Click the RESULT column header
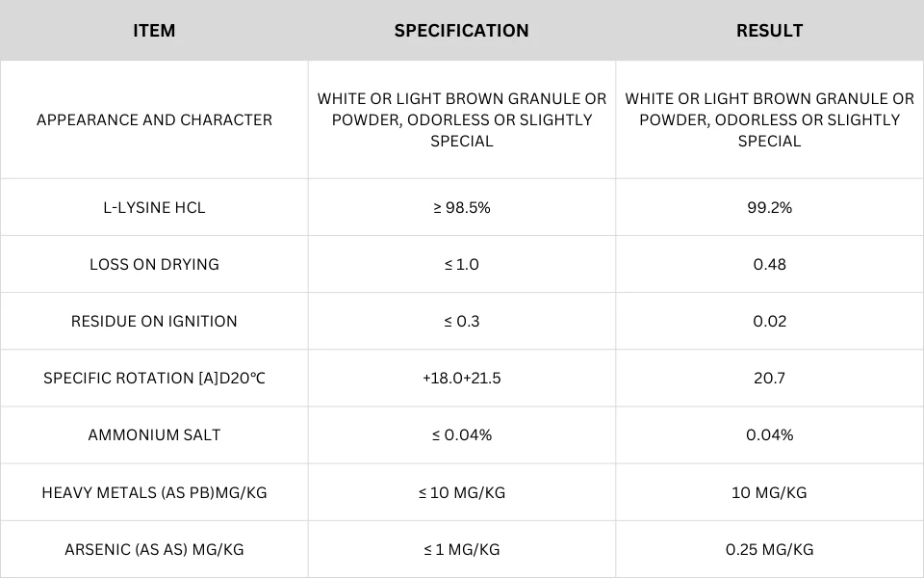 (x=769, y=31)
